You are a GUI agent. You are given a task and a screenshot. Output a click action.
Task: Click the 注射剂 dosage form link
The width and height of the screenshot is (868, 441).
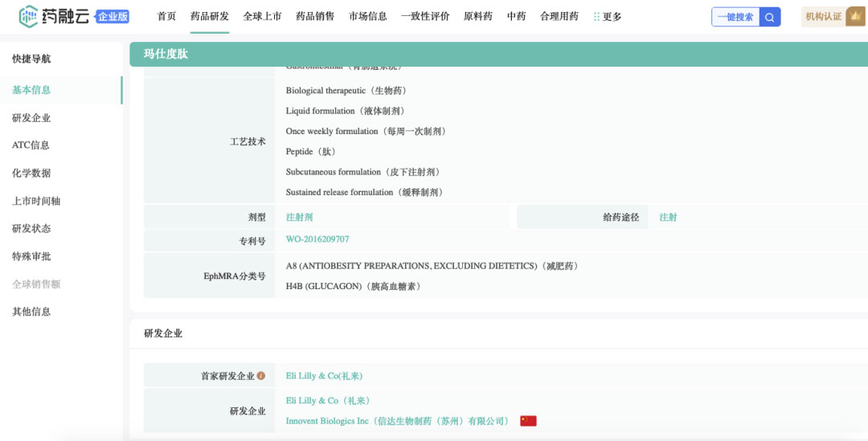[299, 217]
